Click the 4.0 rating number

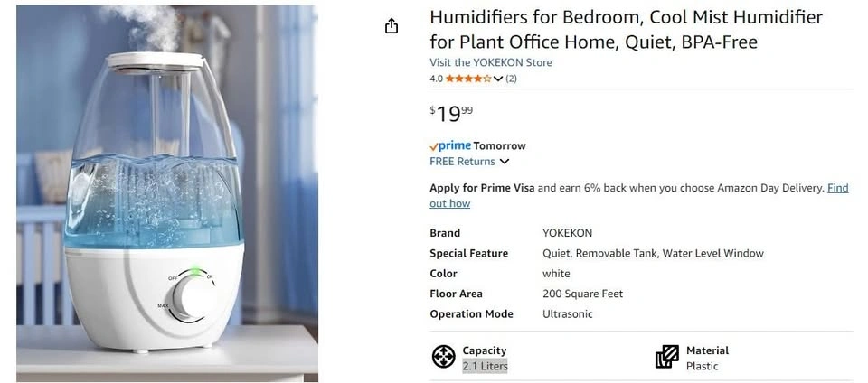[436, 79]
